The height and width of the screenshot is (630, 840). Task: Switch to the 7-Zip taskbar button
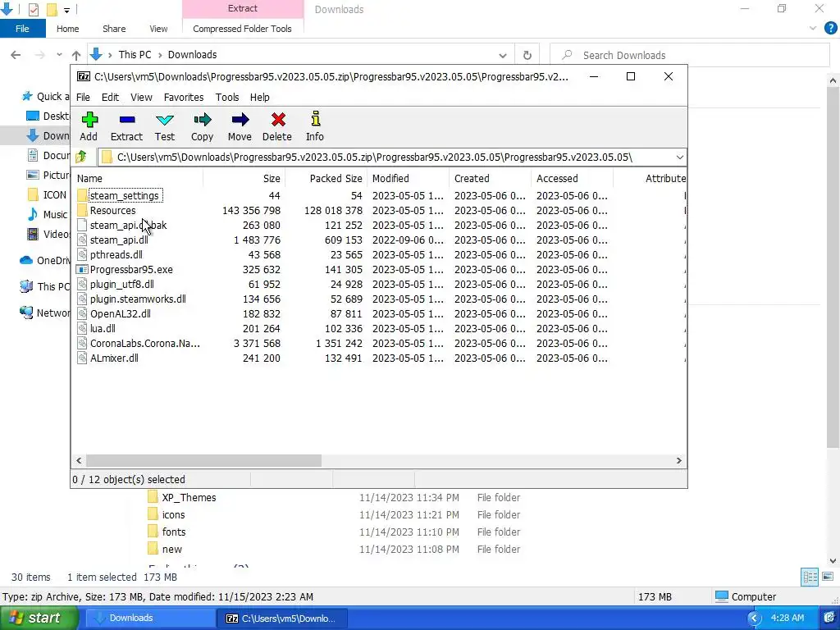coord(282,618)
